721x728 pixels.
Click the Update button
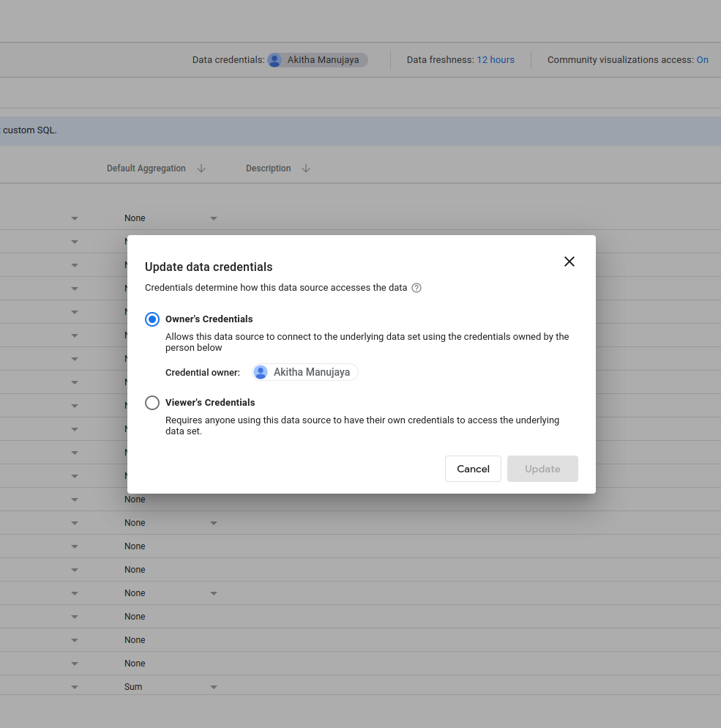pyautogui.click(x=542, y=469)
